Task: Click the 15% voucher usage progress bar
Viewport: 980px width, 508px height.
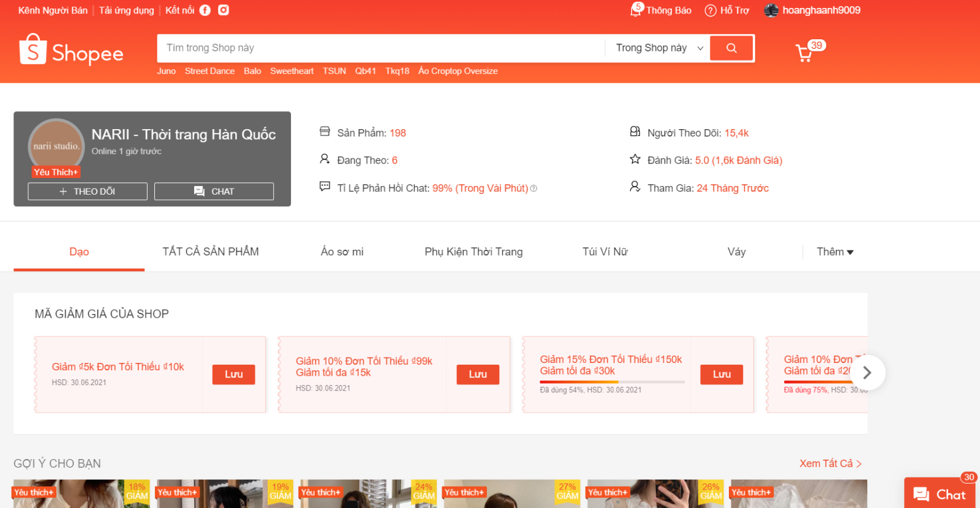Action: coord(611,382)
